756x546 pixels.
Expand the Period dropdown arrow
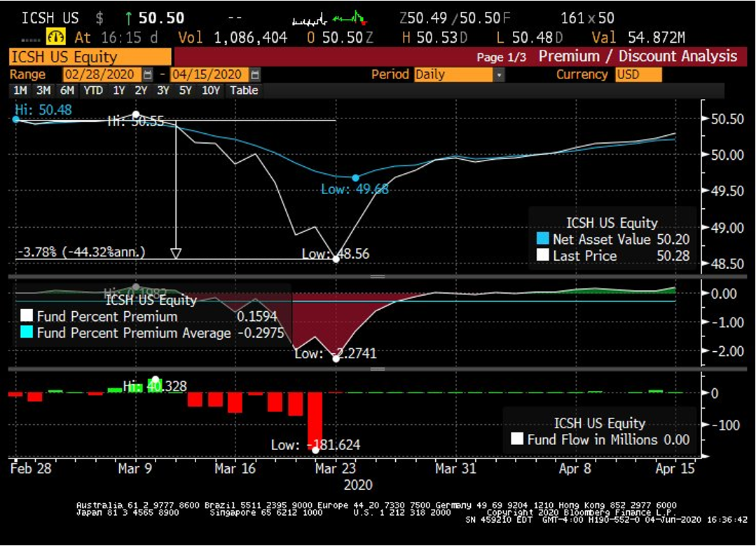point(499,75)
